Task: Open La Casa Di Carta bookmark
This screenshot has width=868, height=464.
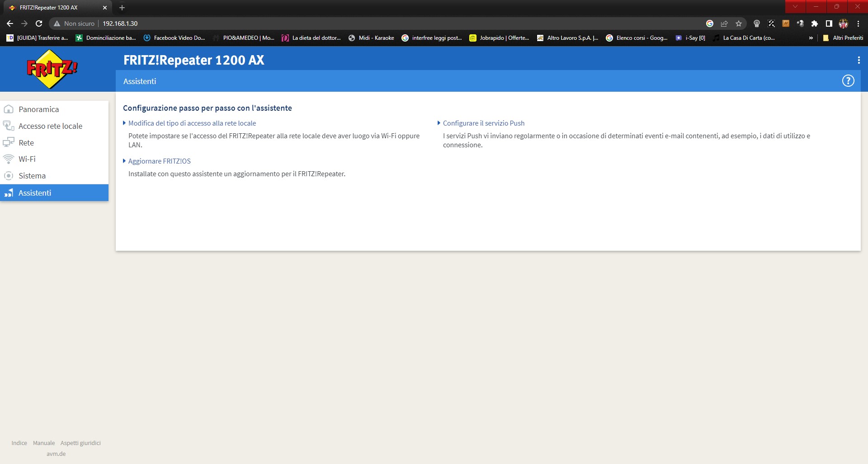Action: 744,38
